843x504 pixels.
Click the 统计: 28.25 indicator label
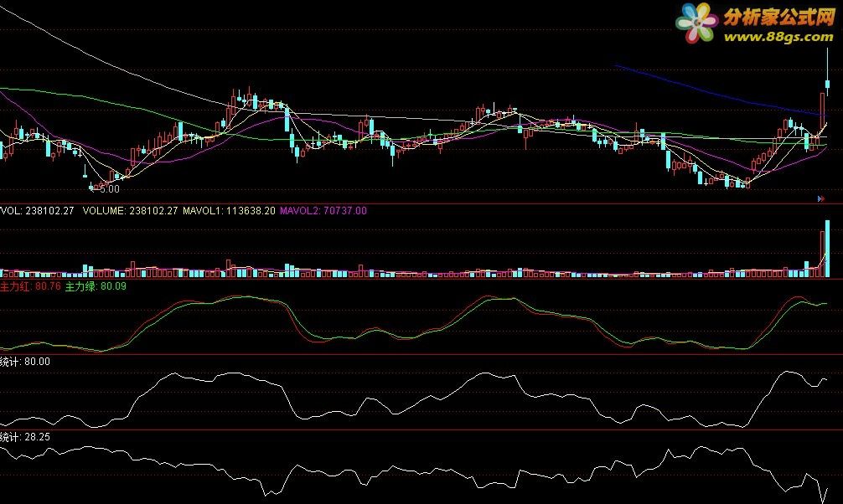click(x=25, y=437)
